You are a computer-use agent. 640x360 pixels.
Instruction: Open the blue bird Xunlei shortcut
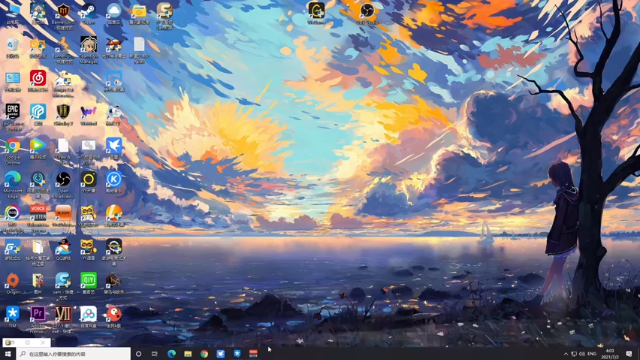[x=114, y=148]
